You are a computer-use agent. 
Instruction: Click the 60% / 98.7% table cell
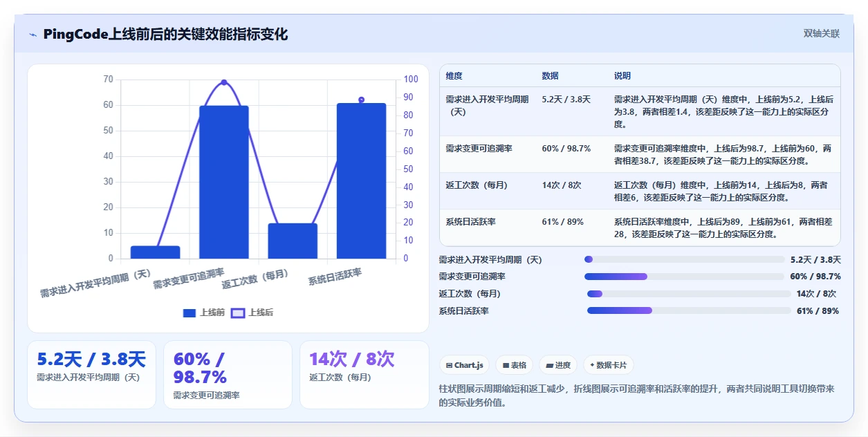pos(566,149)
